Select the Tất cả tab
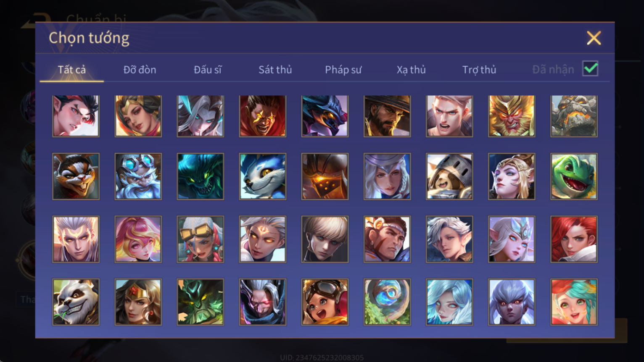 72,70
